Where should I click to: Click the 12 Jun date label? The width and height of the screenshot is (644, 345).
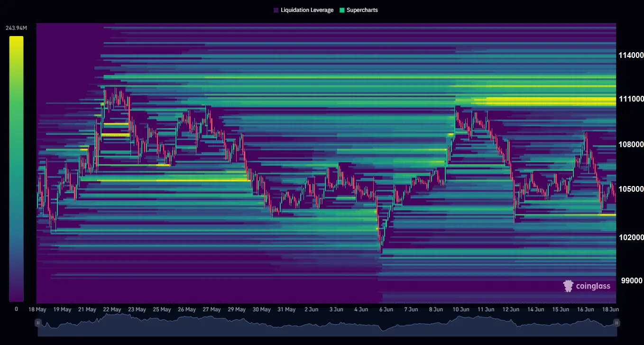(511, 309)
